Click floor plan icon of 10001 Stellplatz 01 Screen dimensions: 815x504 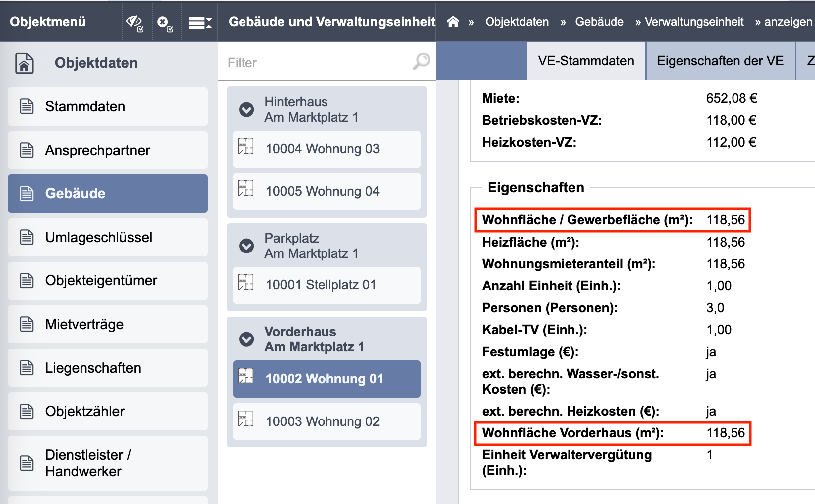[x=246, y=282]
